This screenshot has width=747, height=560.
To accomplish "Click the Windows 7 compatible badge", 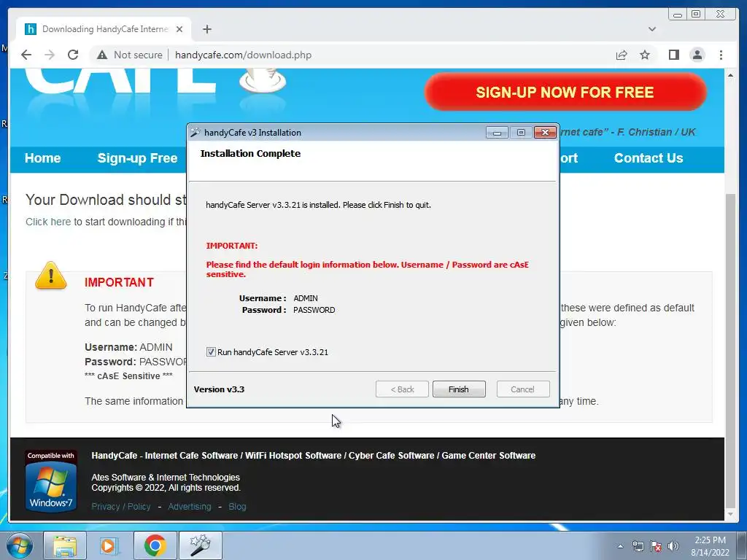I will tap(50, 481).
